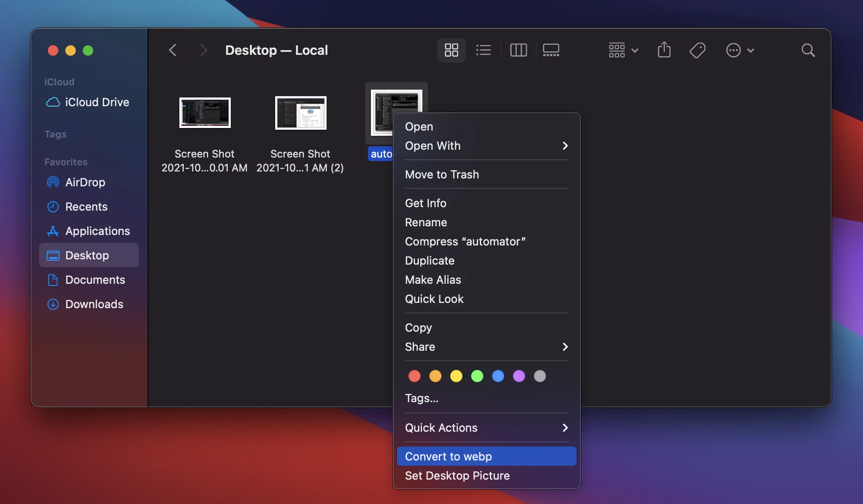The image size is (863, 504).
Task: Open the ellipsis action menu dropdown
Action: tap(739, 50)
